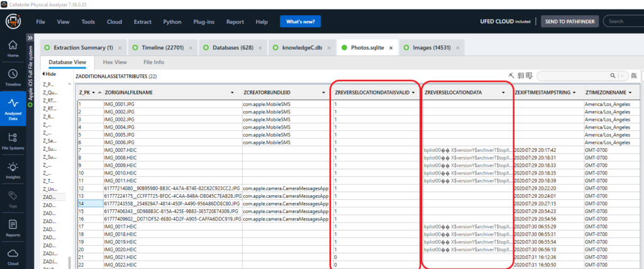
Task: Click the arrow icon left of table search
Action: click(511, 76)
